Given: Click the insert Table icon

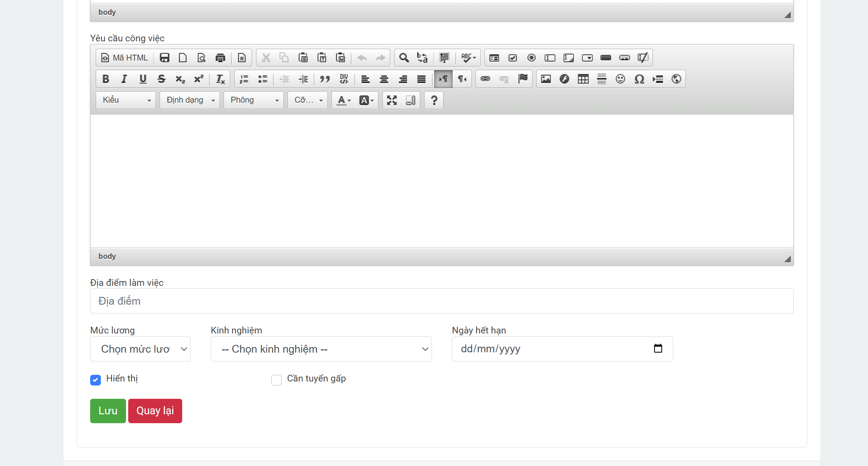Looking at the screenshot, I should point(583,79).
